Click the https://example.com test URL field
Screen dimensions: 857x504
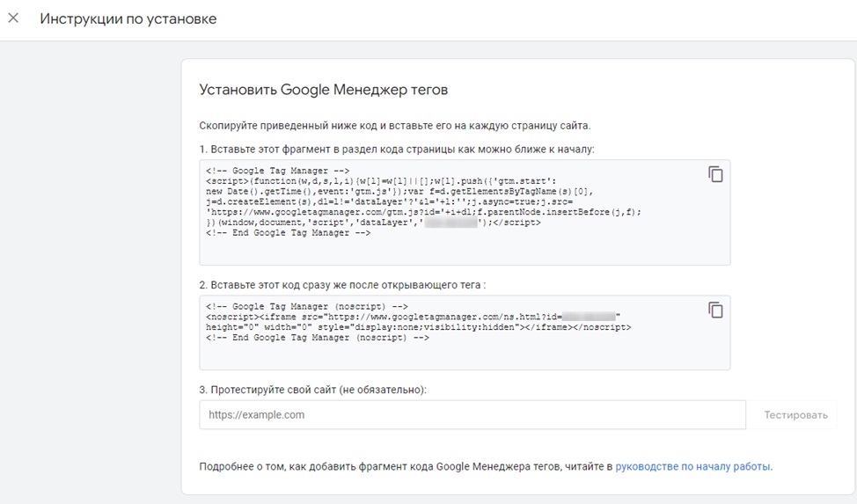pyautogui.click(x=472, y=414)
